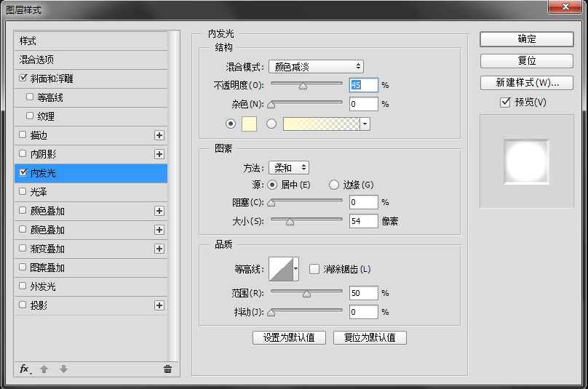This screenshot has width=588, height=389.
Task: Click the 范围 slider handle
Action: pyautogui.click(x=307, y=294)
